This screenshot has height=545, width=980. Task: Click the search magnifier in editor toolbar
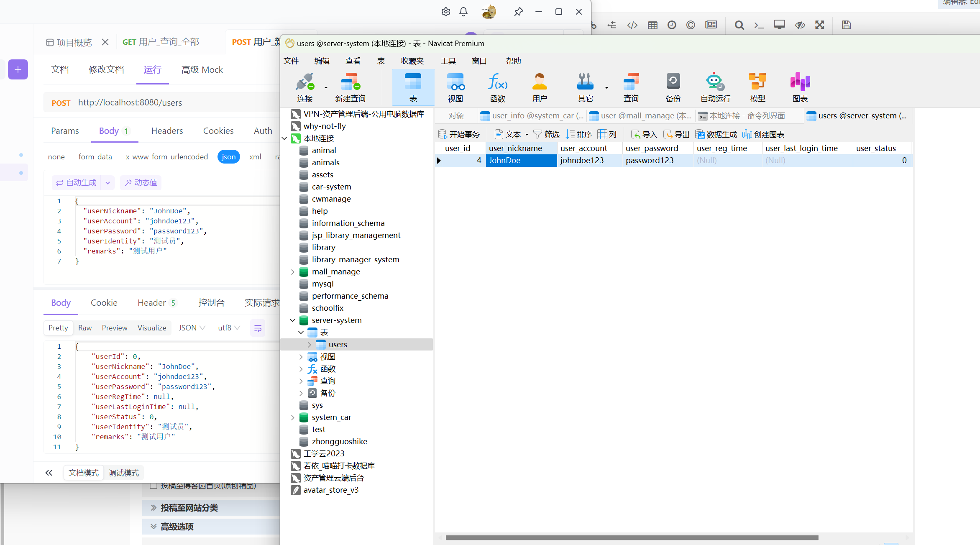[739, 25]
